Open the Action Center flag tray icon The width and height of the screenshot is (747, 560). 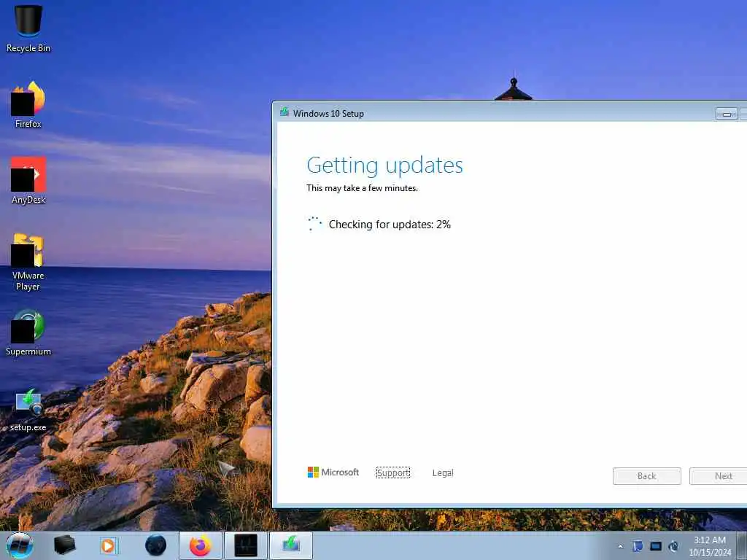[x=638, y=546]
